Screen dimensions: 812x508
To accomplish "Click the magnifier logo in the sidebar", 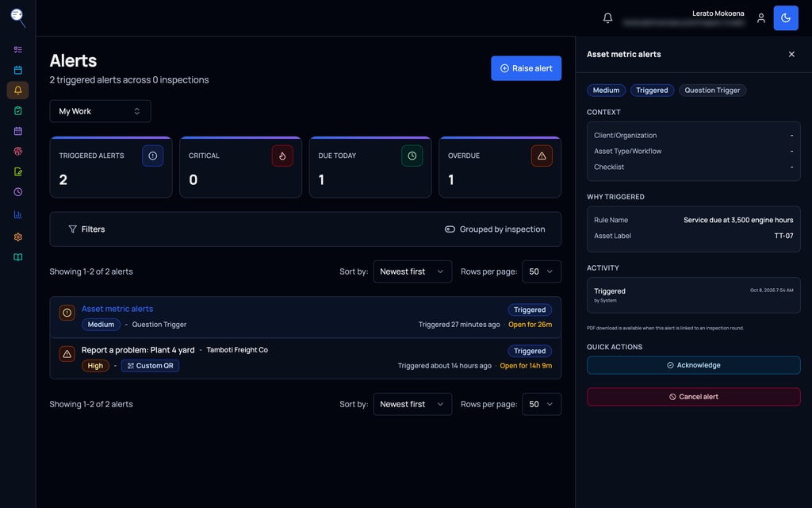I will coord(18,17).
